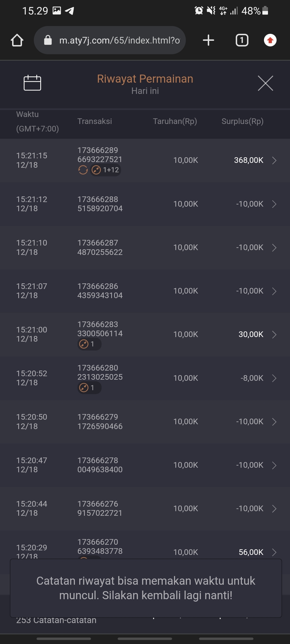
Task: Expand details for the 368,00K surplus row
Action: (274, 160)
